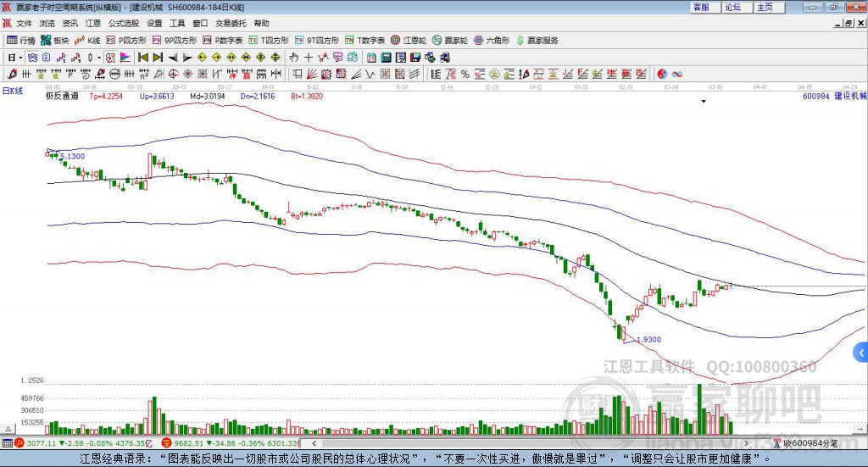
Task: Click the 极反通道 indicator label
Action: 62,97
